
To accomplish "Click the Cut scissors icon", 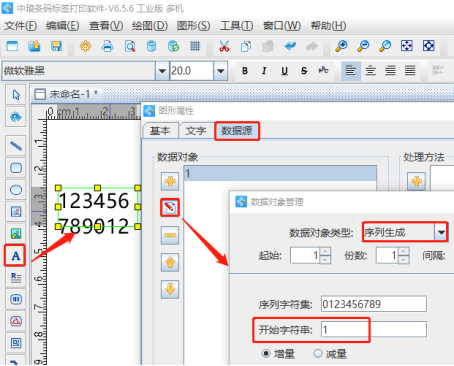I will click(224, 46).
